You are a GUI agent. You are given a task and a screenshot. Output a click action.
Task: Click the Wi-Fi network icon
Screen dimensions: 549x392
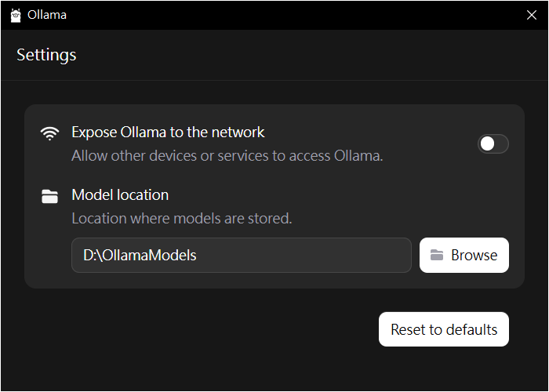(49, 133)
